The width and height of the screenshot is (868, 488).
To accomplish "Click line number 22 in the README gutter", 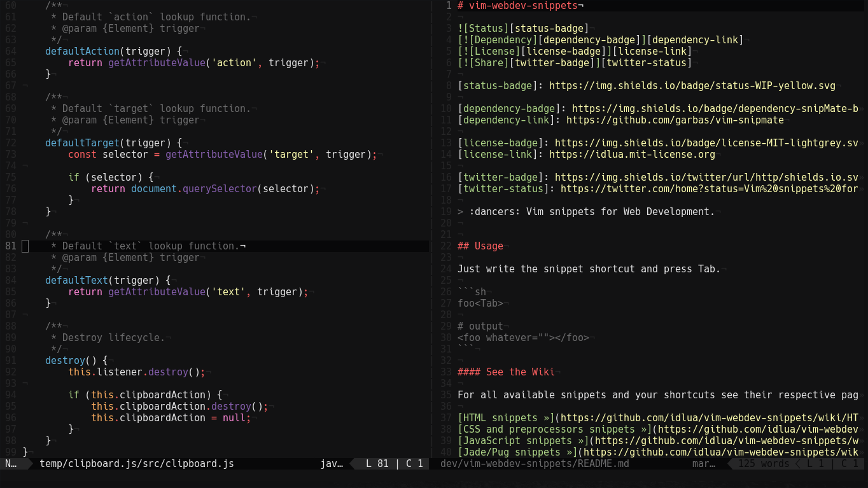I will (445, 246).
